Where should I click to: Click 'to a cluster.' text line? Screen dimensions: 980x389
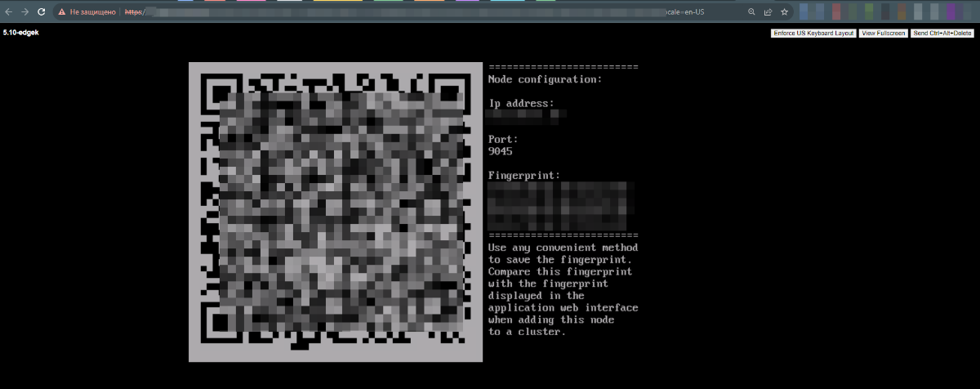coord(527,332)
